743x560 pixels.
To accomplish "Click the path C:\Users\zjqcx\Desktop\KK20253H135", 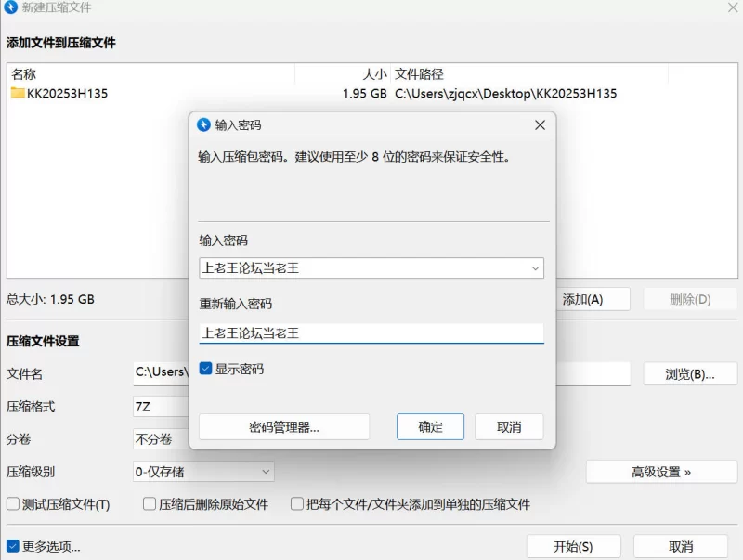I will point(505,93).
